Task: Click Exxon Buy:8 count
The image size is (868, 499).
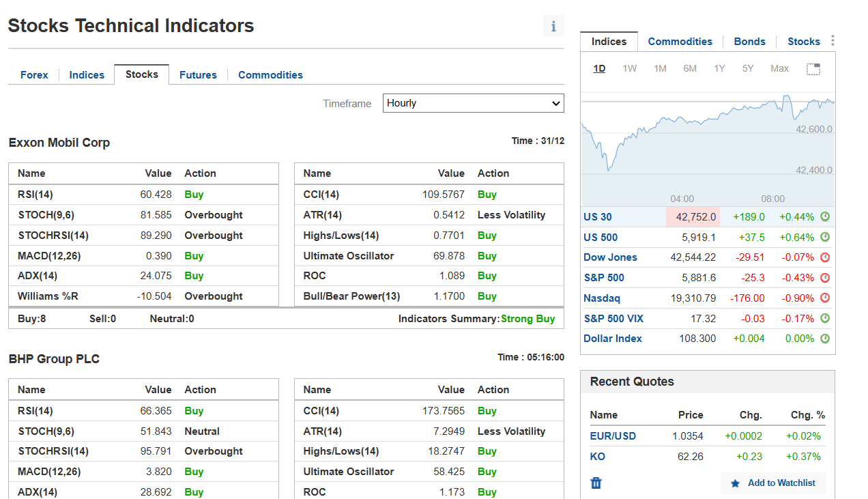Action: click(x=31, y=319)
